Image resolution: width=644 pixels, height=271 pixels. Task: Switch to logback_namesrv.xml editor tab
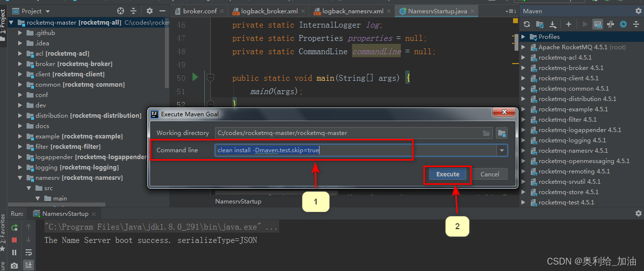353,11
